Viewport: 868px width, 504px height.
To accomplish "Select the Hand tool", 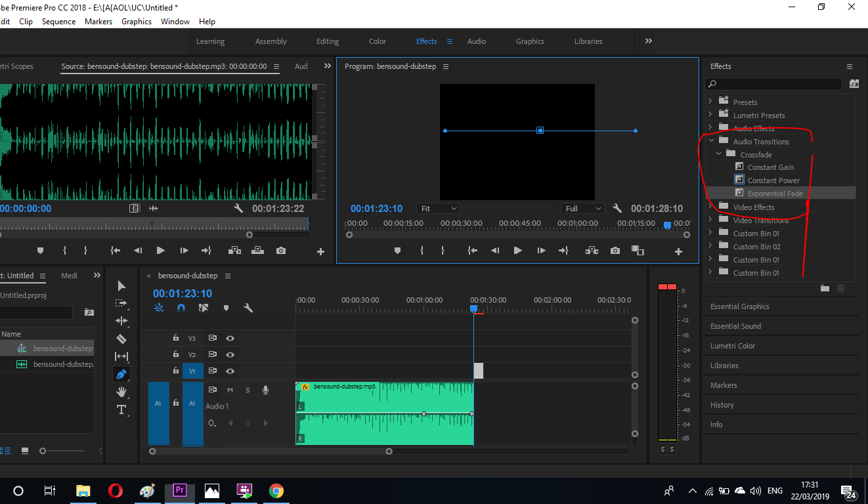I will (121, 392).
